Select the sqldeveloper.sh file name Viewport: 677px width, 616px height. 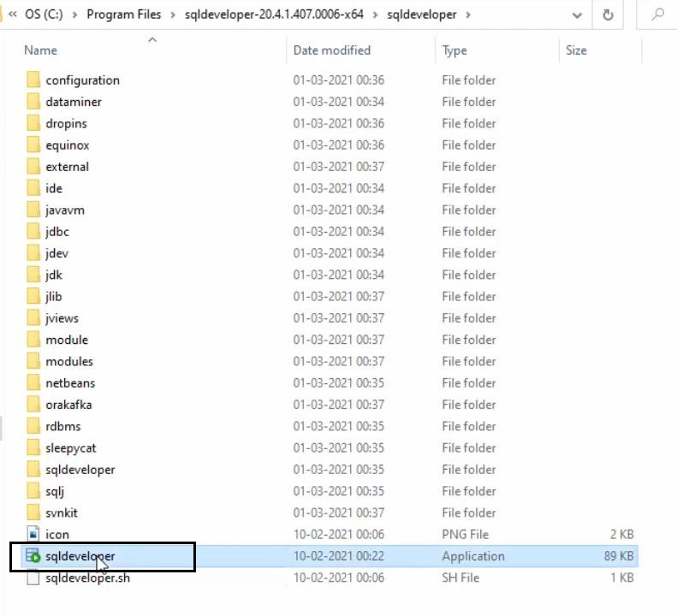(x=87, y=578)
